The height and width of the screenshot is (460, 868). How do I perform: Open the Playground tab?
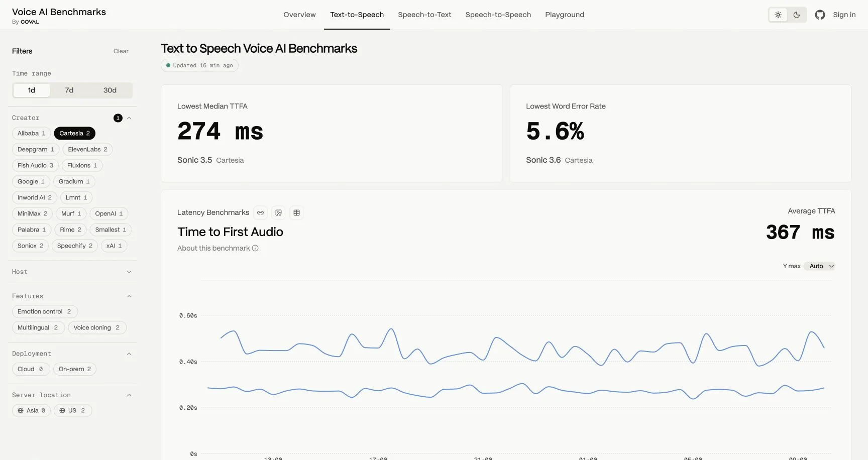click(565, 15)
